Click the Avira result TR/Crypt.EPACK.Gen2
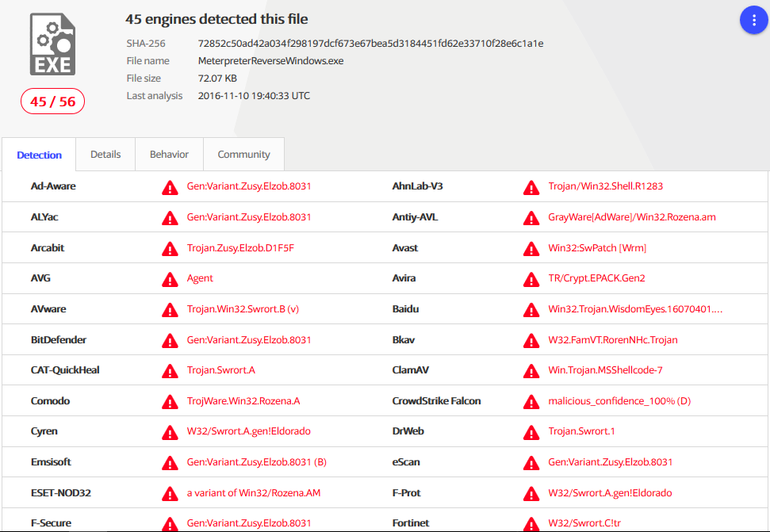Screen dimensions: 770x532 click(x=596, y=278)
